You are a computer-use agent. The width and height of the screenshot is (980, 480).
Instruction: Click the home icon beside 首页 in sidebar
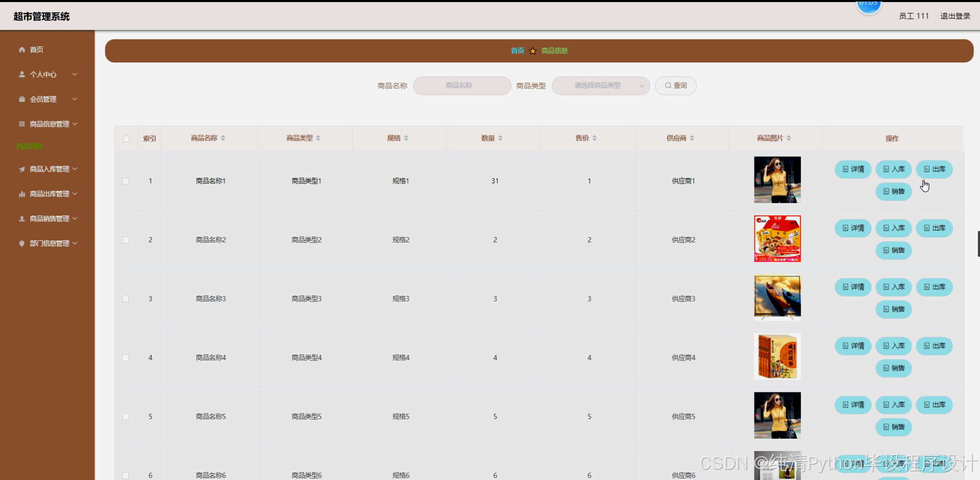(x=22, y=49)
